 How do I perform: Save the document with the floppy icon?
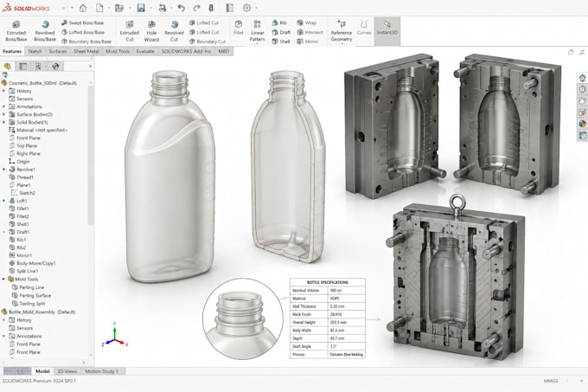[x=141, y=8]
